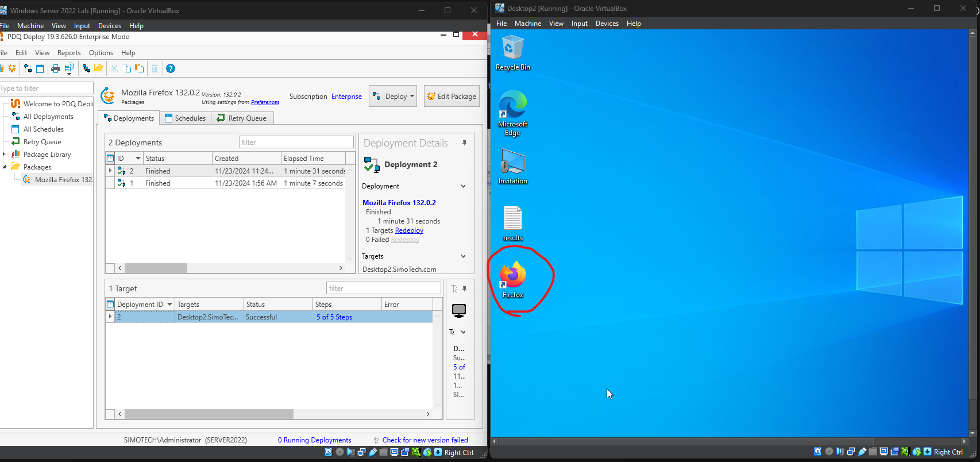
Task: Click the New Package toolbar icon
Action: (x=11, y=68)
